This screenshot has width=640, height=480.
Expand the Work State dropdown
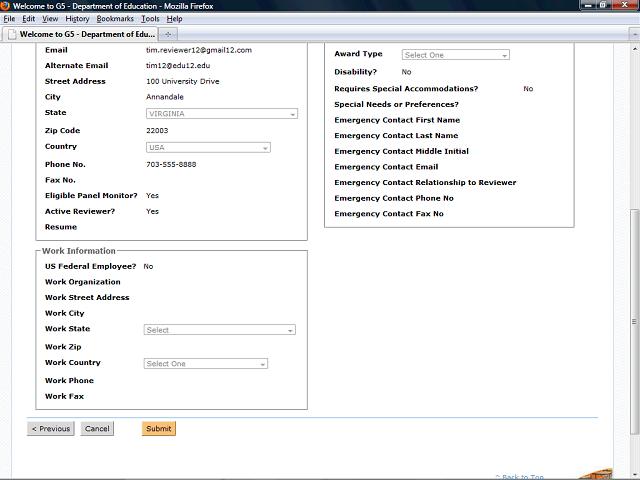(219, 330)
